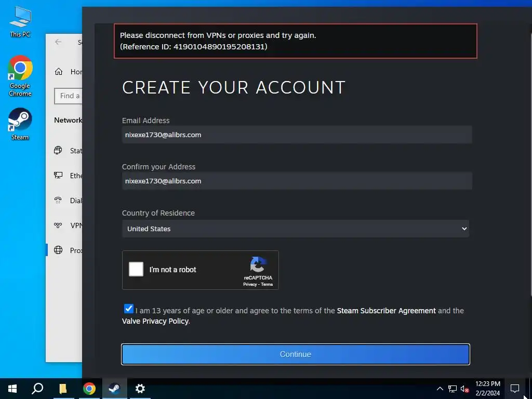Viewport: 532px width, 399px height.
Task: Click the reCAPTCHA logo
Action: [258, 264]
